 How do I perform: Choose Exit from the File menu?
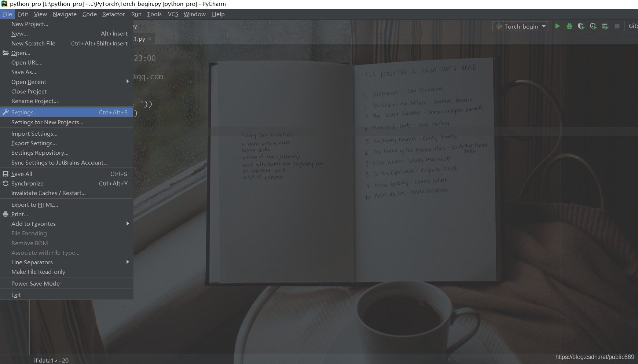coord(66,295)
